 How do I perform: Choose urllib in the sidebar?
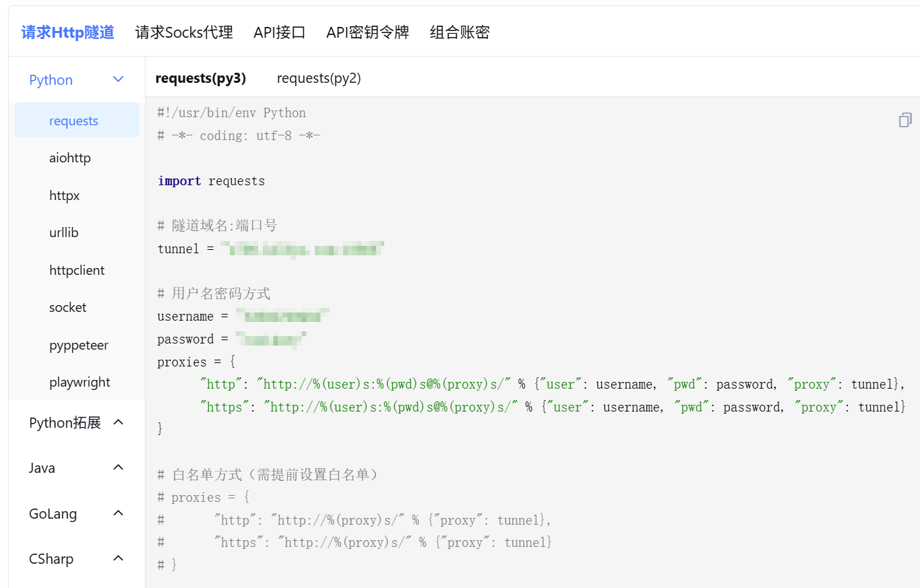(x=64, y=232)
